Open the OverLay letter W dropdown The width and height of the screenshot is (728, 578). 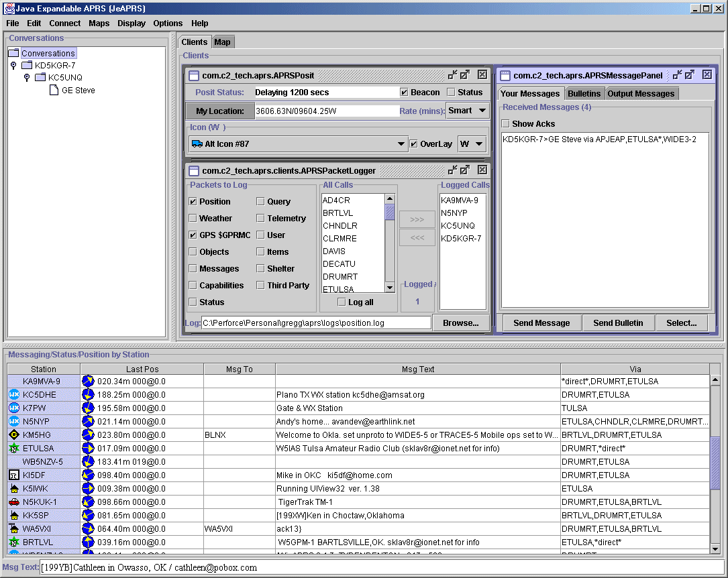coord(472,143)
